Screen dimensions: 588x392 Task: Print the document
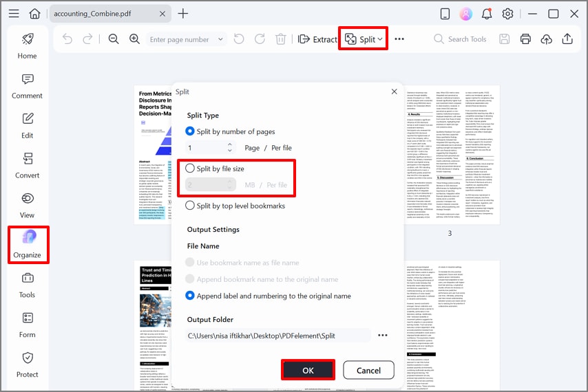[525, 39]
